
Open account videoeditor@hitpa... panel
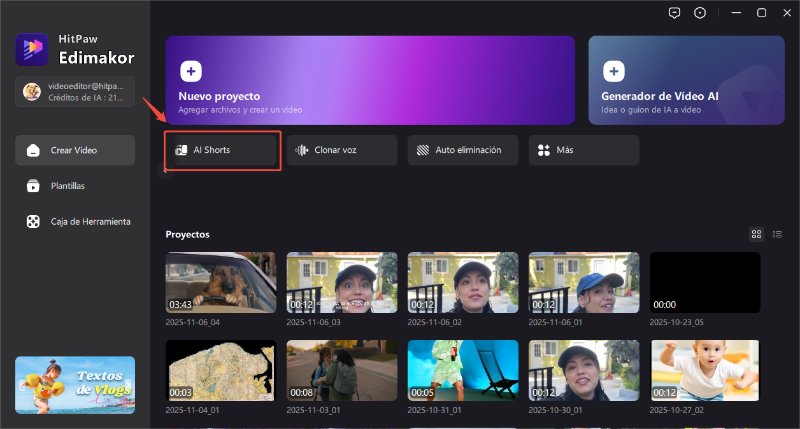75,92
